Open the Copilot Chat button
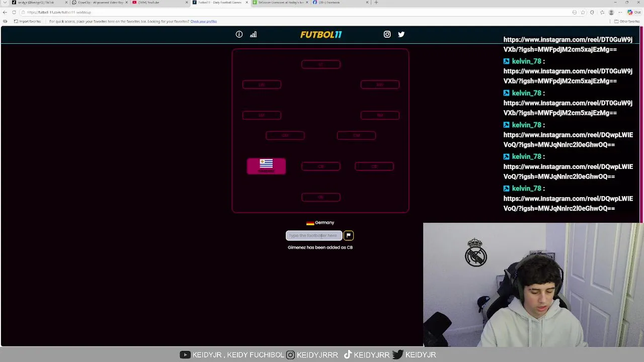 click(x=634, y=12)
